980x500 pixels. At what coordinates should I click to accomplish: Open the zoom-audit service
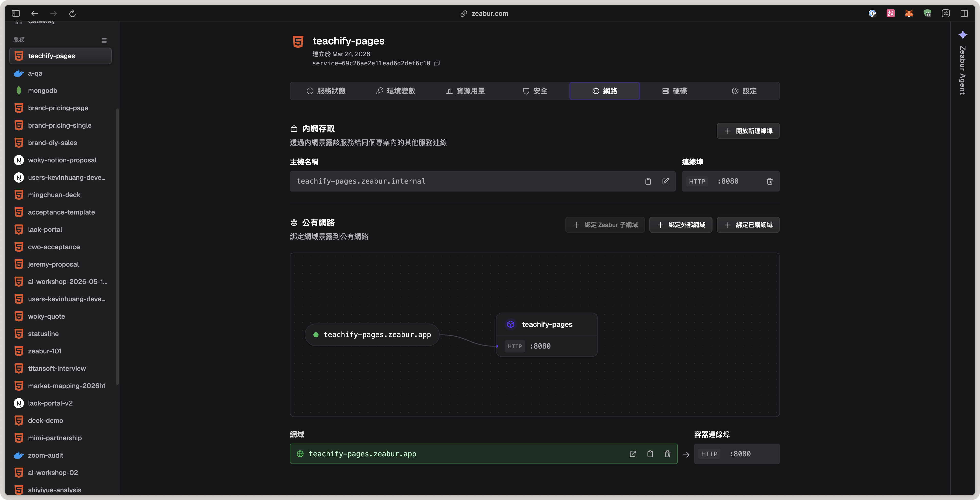(x=60, y=455)
